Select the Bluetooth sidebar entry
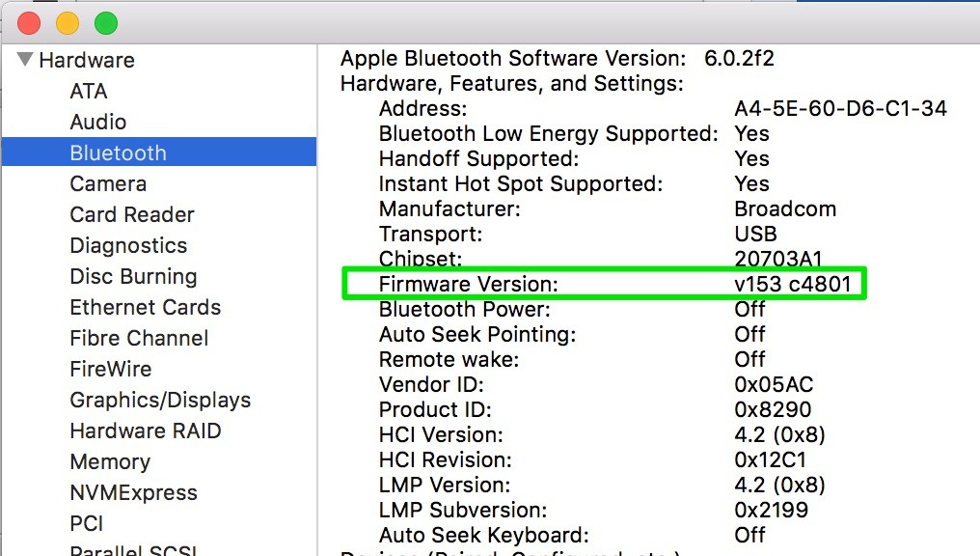The height and width of the screenshot is (556, 980). (x=118, y=153)
